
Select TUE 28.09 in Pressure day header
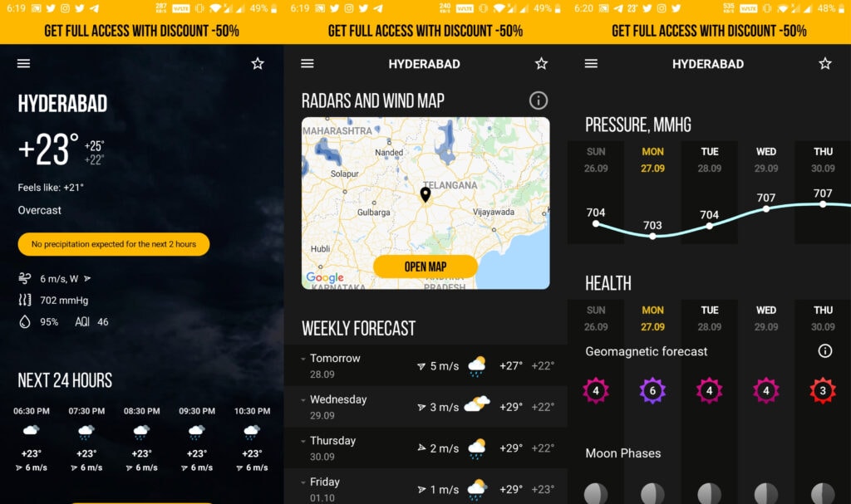point(710,160)
